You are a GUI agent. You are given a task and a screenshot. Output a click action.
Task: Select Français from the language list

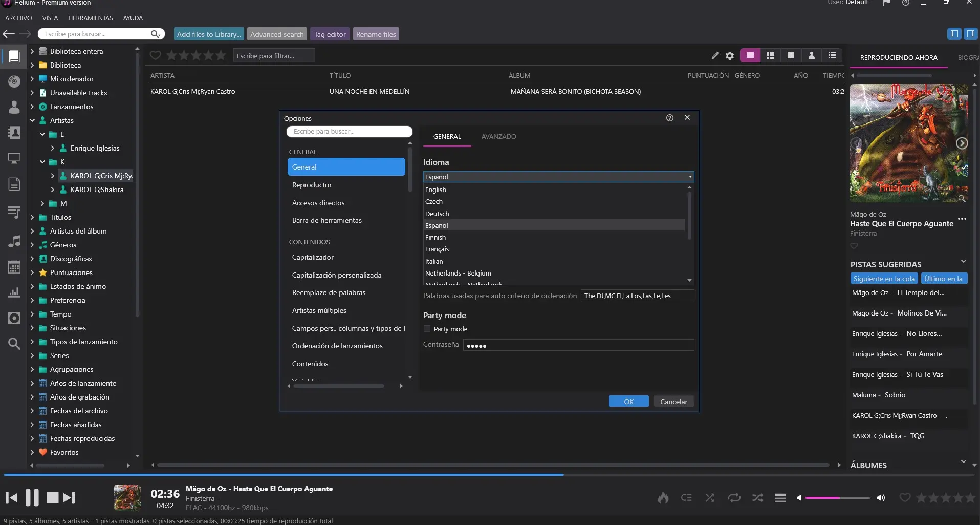point(437,249)
